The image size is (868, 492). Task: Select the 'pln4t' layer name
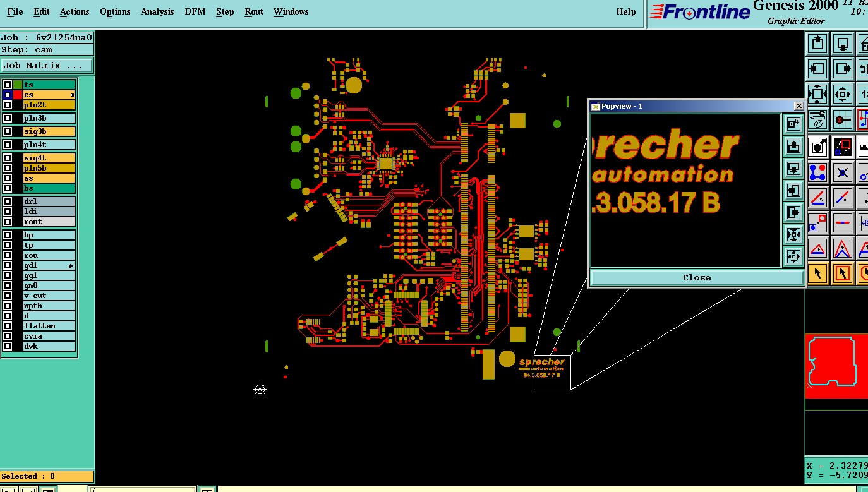[x=49, y=145]
